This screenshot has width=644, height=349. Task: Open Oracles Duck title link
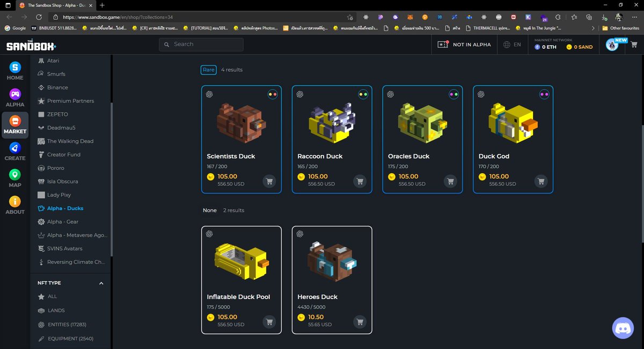[409, 156]
